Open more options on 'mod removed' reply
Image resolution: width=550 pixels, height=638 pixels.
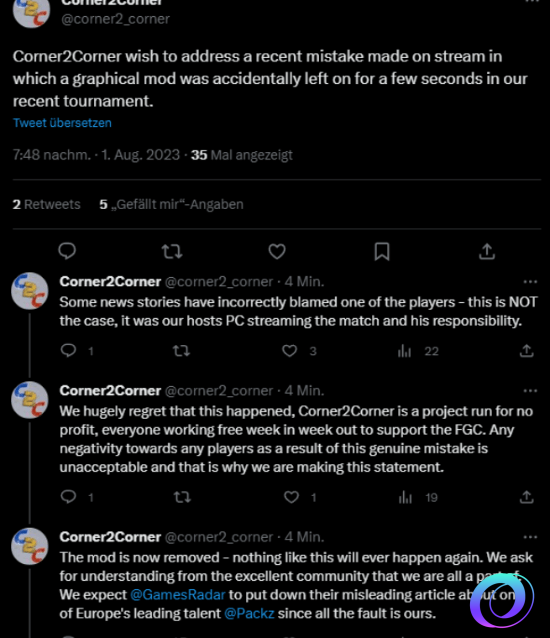click(530, 537)
